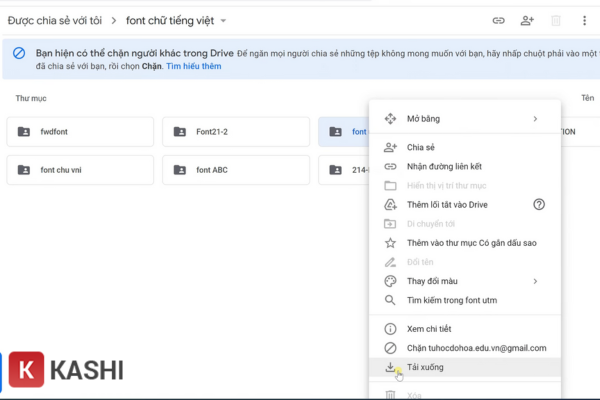This screenshot has width=600, height=400.
Task: Click the add-person icon beside 'Chia sẻ'
Action: [x=390, y=147]
